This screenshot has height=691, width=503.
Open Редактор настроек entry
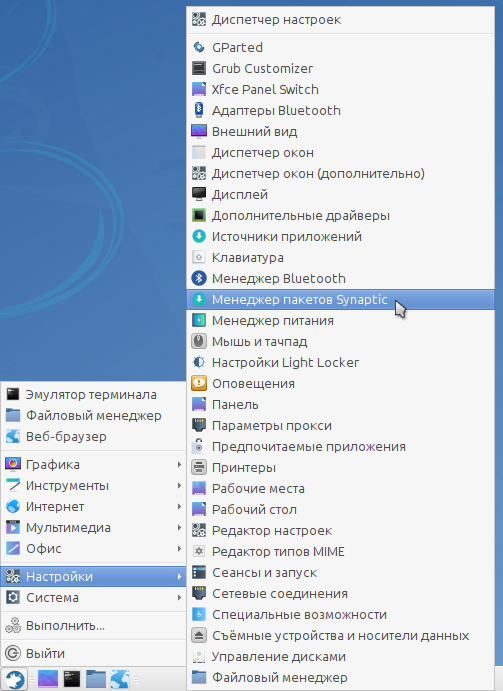point(340,531)
